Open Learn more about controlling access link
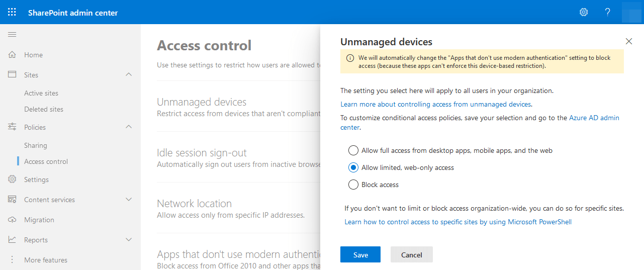 [x=436, y=104]
